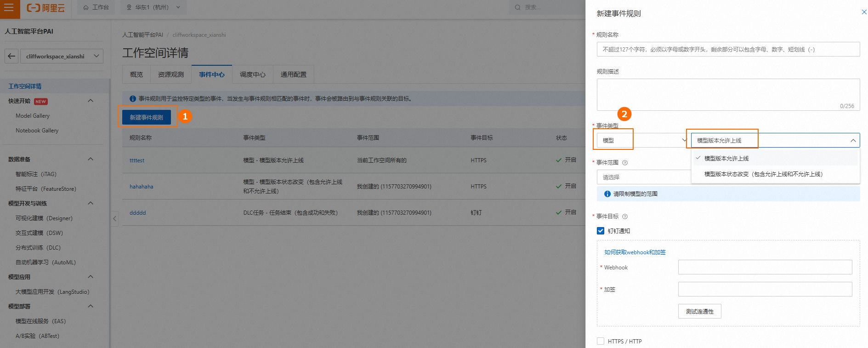The width and height of the screenshot is (868, 348).
Task: Switch to the 资源观测 tab
Action: (x=171, y=74)
